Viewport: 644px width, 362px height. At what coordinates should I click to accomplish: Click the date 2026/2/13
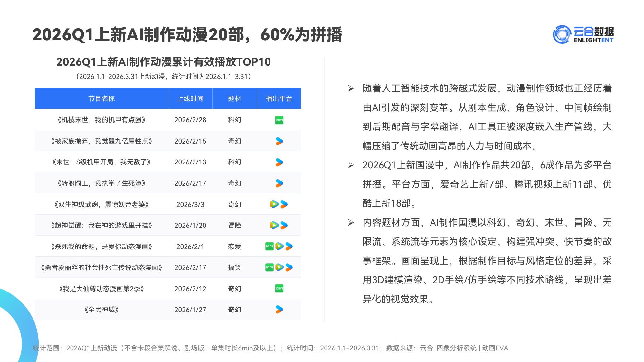click(190, 162)
